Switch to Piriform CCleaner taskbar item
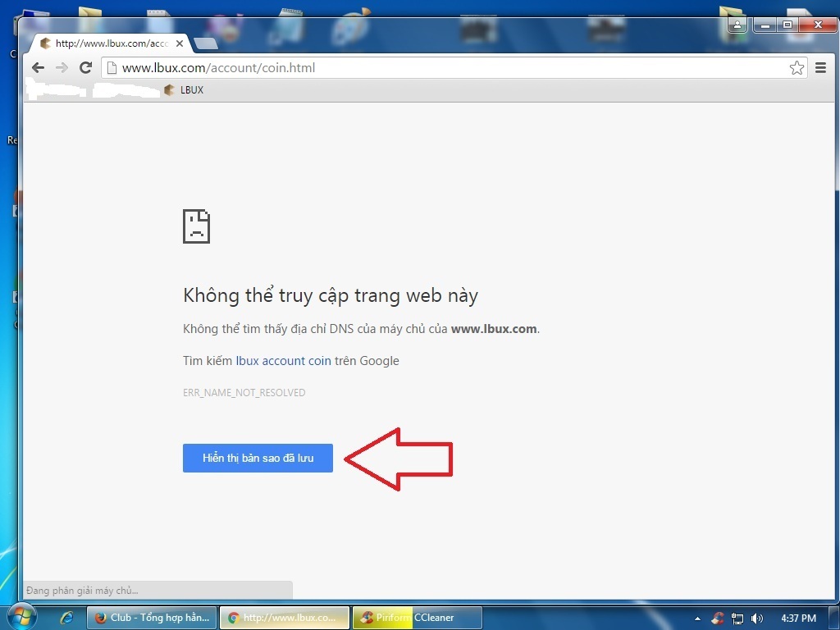This screenshot has width=840, height=630. click(x=418, y=618)
